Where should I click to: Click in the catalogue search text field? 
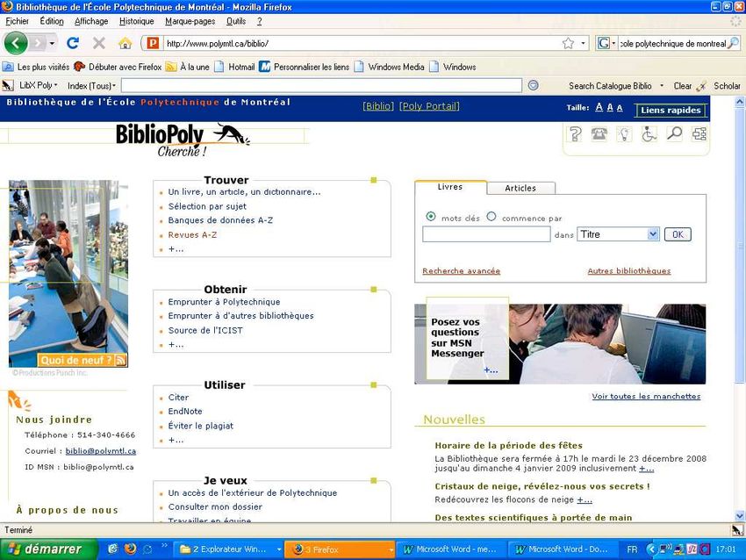click(486, 234)
